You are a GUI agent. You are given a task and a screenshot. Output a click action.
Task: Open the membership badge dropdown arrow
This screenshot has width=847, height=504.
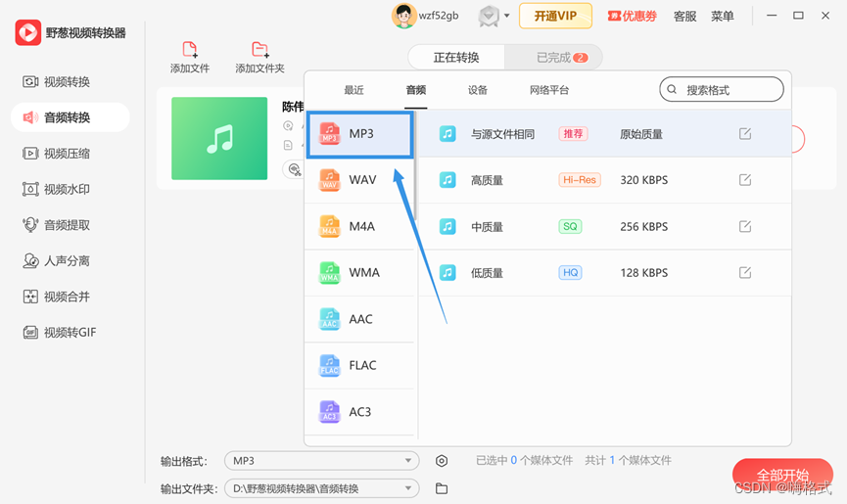pyautogui.click(x=506, y=16)
